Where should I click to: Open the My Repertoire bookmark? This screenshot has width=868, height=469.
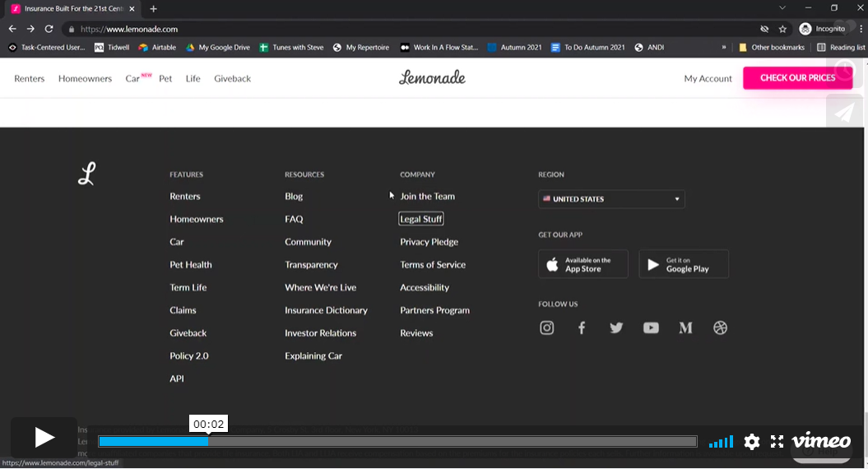361,48
